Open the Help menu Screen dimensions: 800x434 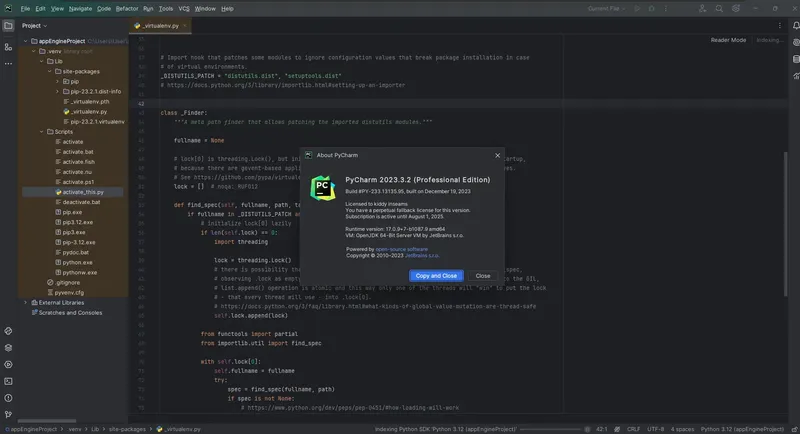tap(227, 9)
